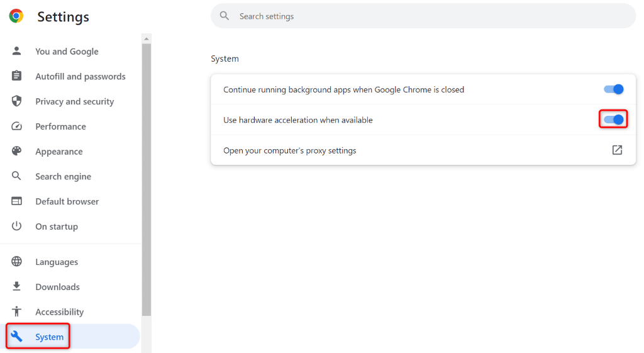Viewport: 644px width, 353px height.
Task: Open the System settings section
Action: (x=49, y=337)
